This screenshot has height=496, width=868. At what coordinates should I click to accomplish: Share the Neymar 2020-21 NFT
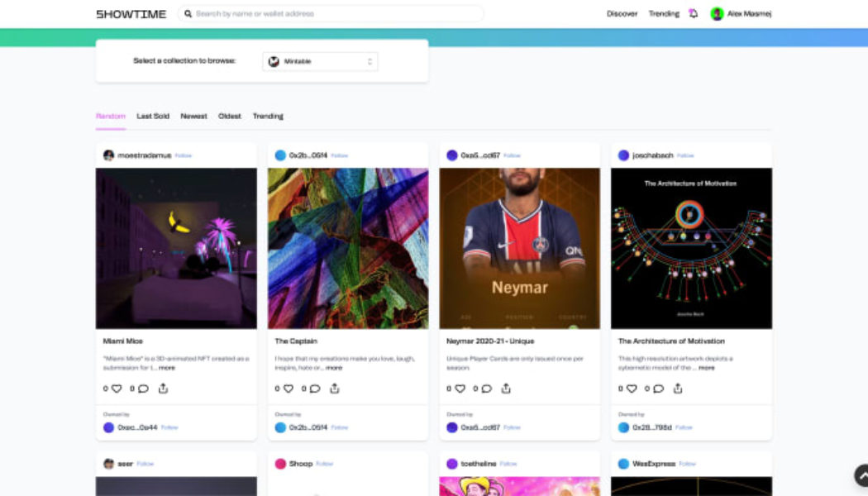[506, 388]
